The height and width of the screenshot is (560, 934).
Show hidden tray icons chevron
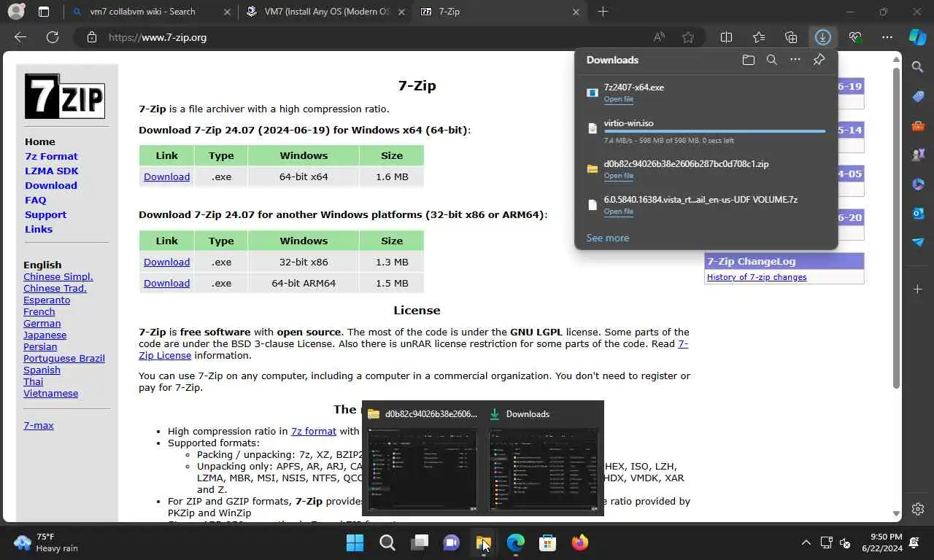pyautogui.click(x=806, y=542)
